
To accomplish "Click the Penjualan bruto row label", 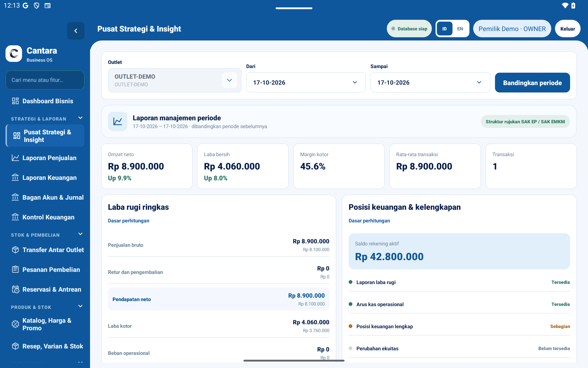I will (x=125, y=245).
